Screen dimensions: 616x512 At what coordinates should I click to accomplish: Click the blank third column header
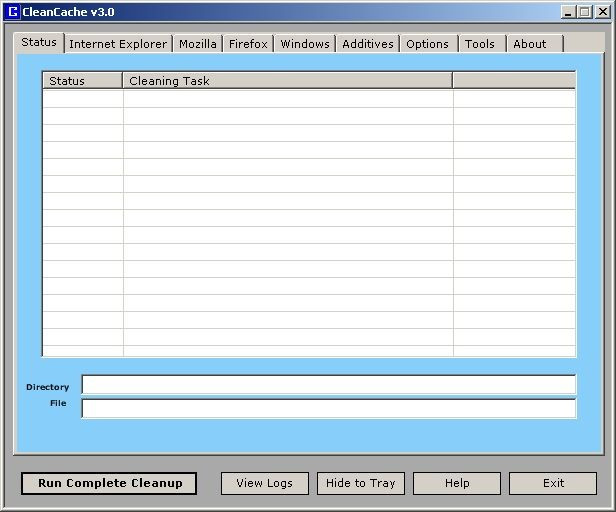514,81
